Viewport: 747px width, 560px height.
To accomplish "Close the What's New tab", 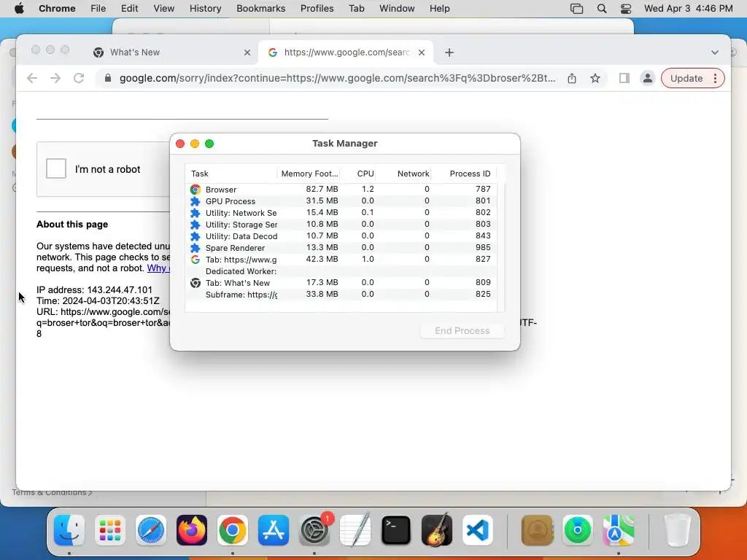I will click(x=247, y=52).
